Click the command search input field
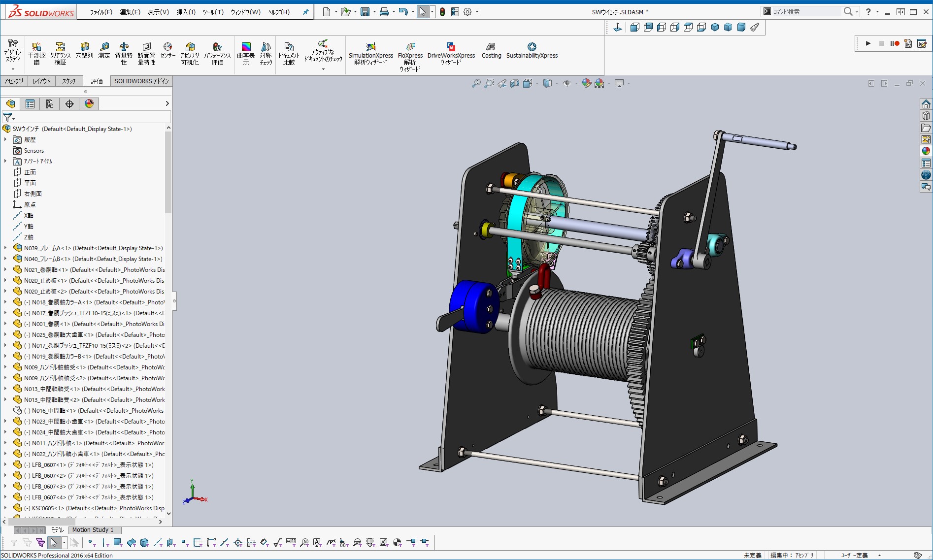 point(806,12)
